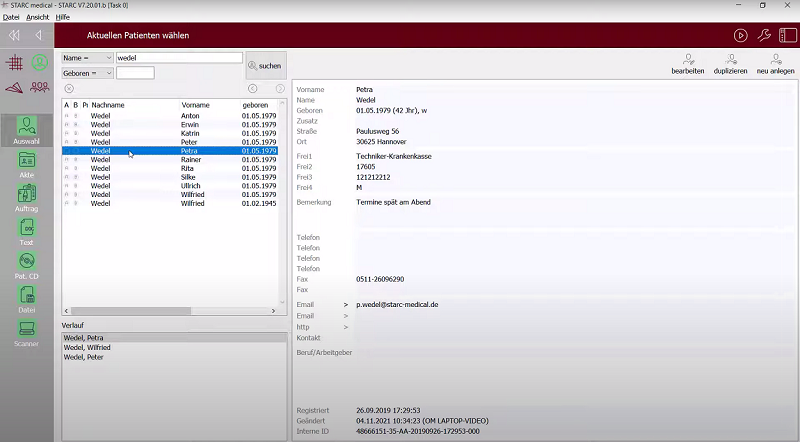Open the Datei menu

(x=11, y=17)
